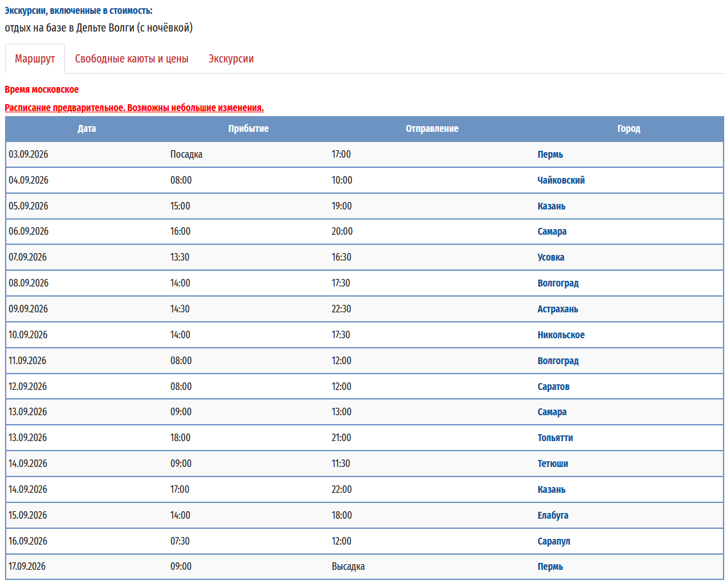Click the Чайковский city link
The width and height of the screenshot is (728, 585).
click(561, 180)
